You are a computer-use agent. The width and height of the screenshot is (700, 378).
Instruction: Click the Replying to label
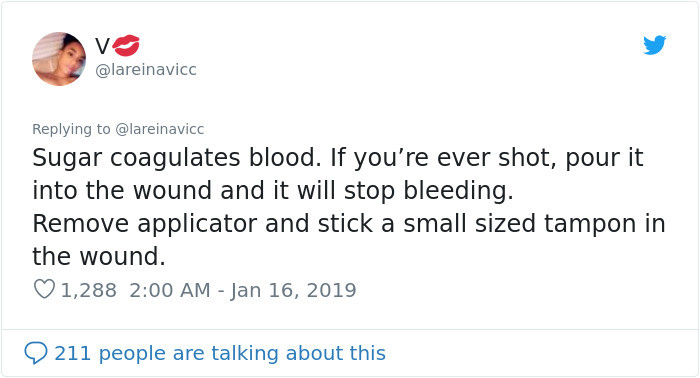[x=71, y=129]
